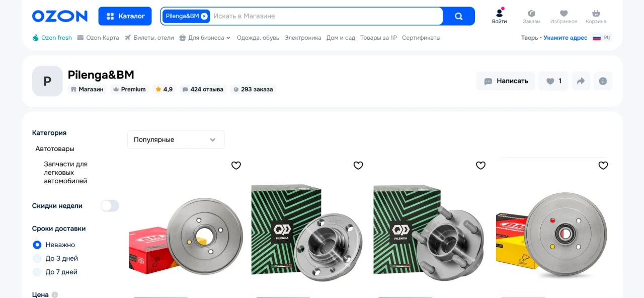The height and width of the screenshot is (298, 644).
Task: Click inside the store search field
Action: 322,16
